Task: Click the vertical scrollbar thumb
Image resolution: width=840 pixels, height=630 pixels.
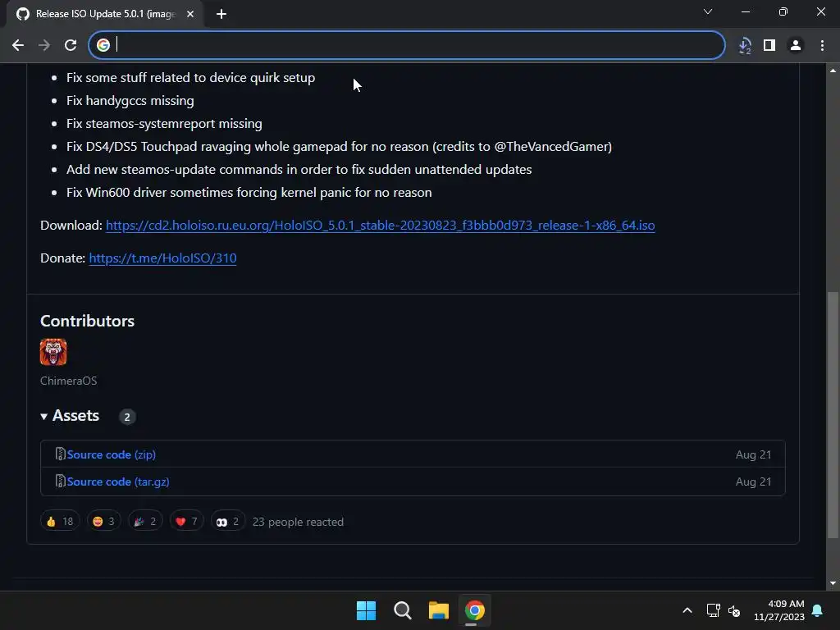Action: (832, 414)
